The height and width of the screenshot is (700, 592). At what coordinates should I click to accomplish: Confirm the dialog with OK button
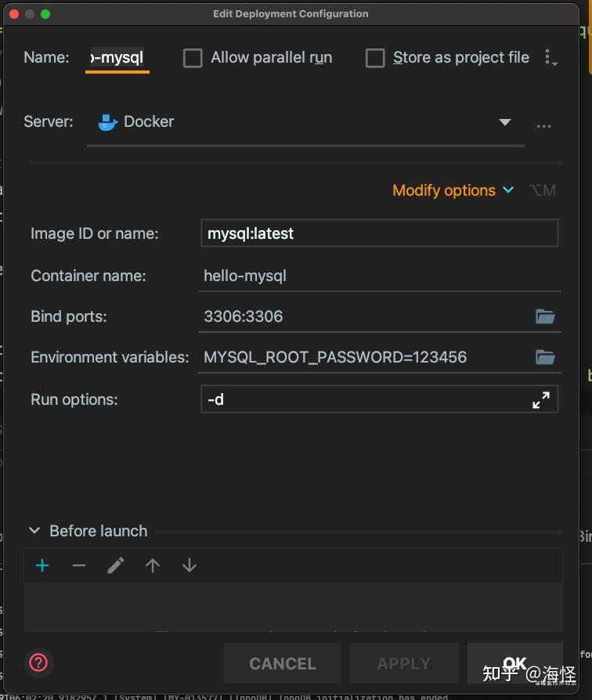(x=514, y=663)
